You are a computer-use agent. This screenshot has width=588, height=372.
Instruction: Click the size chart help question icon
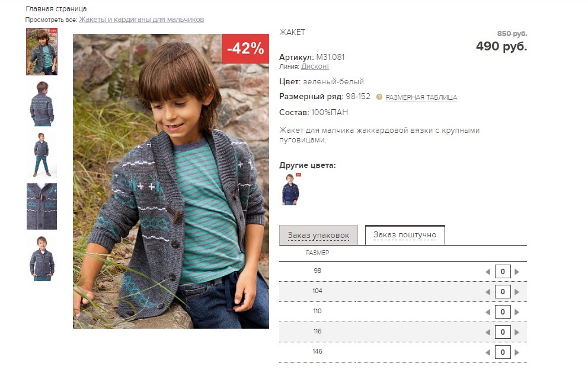(379, 97)
